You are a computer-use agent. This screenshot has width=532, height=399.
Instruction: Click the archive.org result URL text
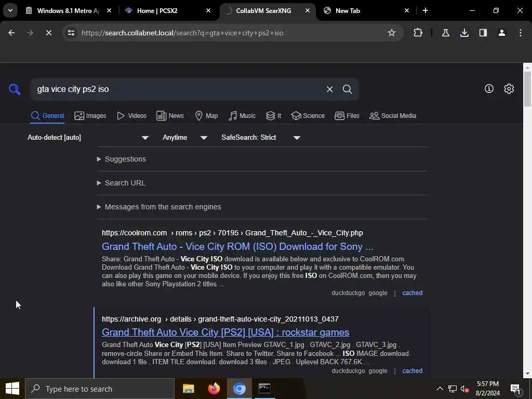click(220, 319)
